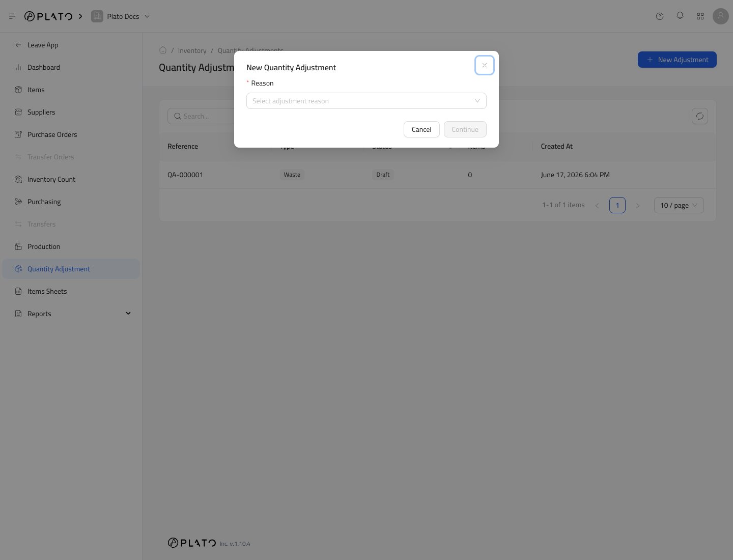The width and height of the screenshot is (733, 560).
Task: Click the disabled Continue button
Action: (x=465, y=129)
